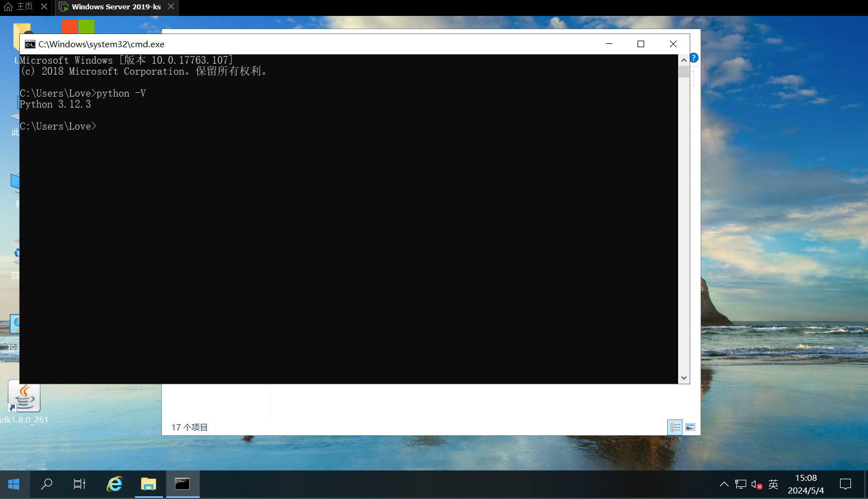Screen dimensions: 868x499
Task: Click the Python 3.12.3 output line
Action: 55,104
